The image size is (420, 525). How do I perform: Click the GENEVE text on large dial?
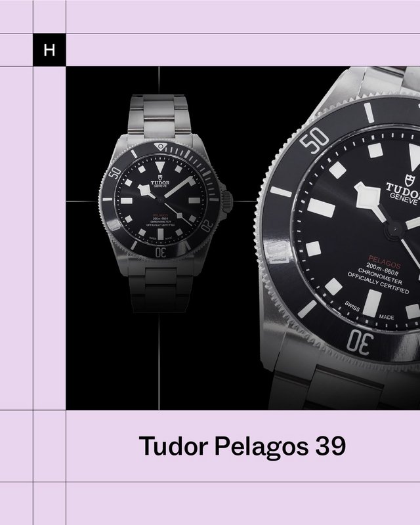tap(405, 199)
